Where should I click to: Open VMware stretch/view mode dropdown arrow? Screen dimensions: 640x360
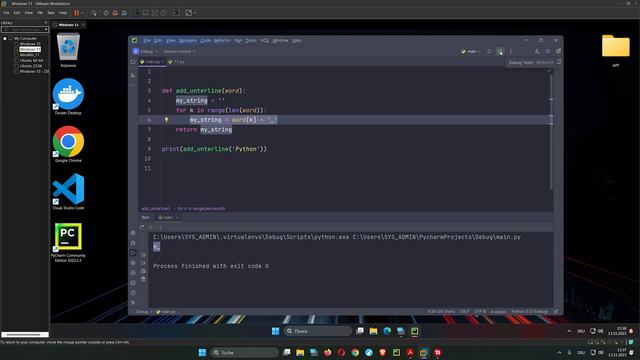pos(194,13)
